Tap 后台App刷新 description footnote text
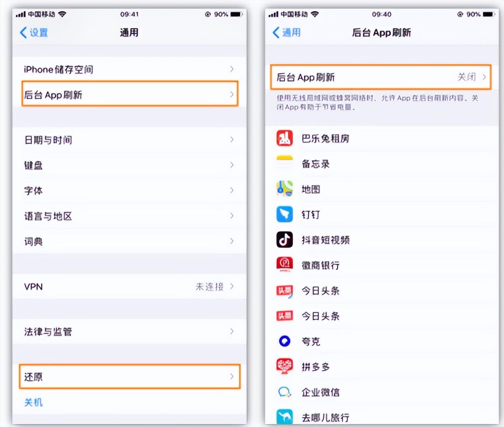Viewport: 504px width, 427px height. click(377, 103)
